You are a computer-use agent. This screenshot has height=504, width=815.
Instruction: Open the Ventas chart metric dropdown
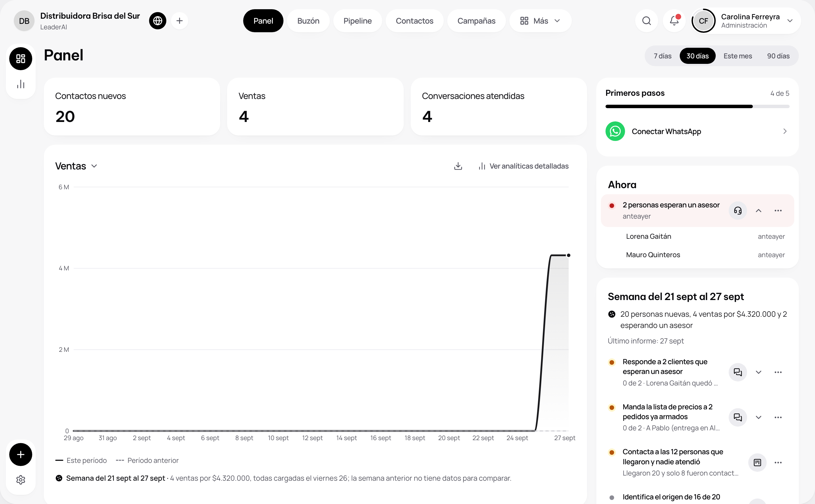tap(76, 166)
